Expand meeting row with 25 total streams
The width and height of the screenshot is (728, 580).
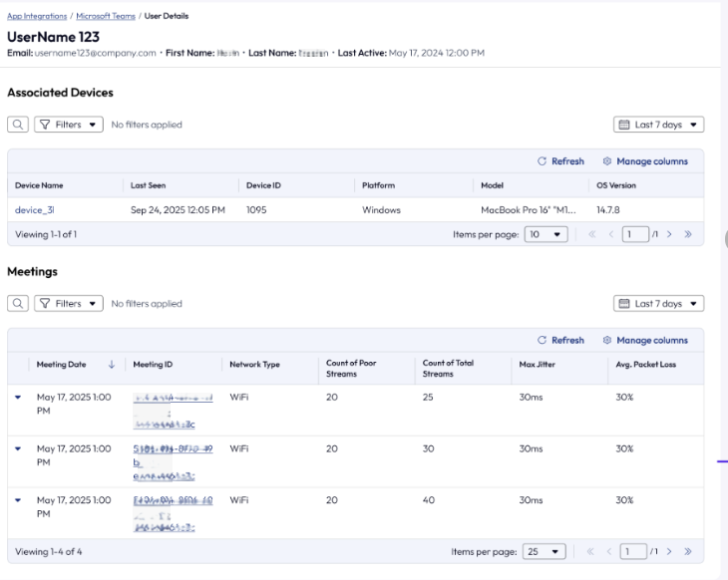18,398
